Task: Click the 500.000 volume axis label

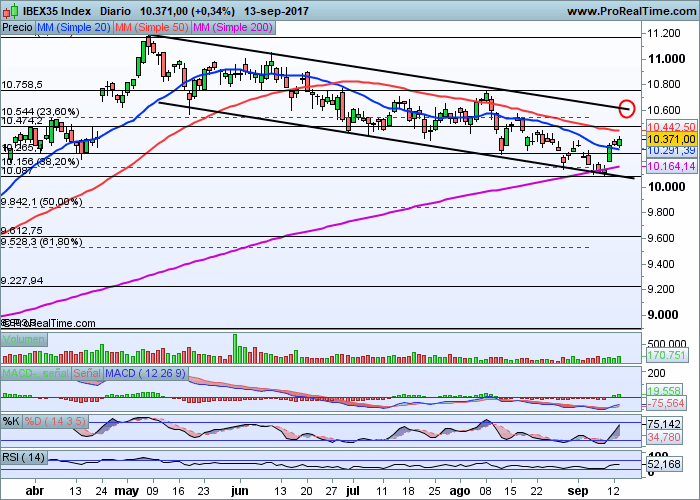Action: coord(666,344)
